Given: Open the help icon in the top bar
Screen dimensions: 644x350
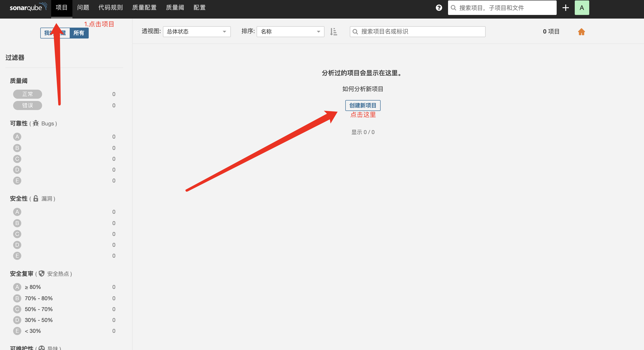Looking at the screenshot, I should (x=439, y=7).
